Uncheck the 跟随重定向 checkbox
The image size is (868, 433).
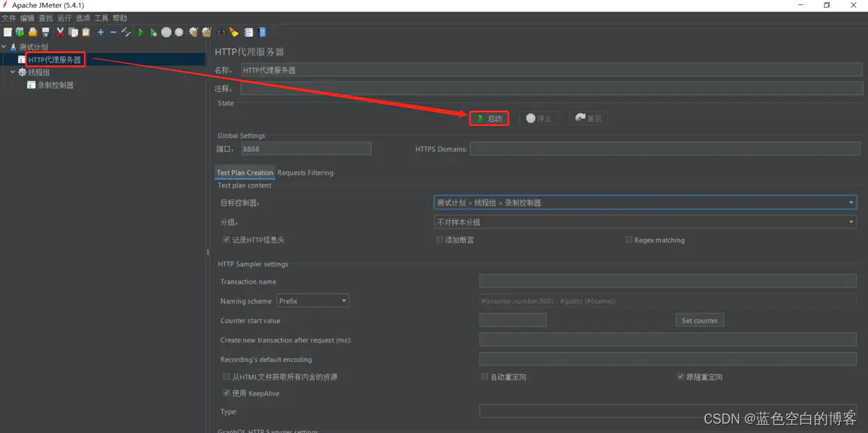(681, 377)
